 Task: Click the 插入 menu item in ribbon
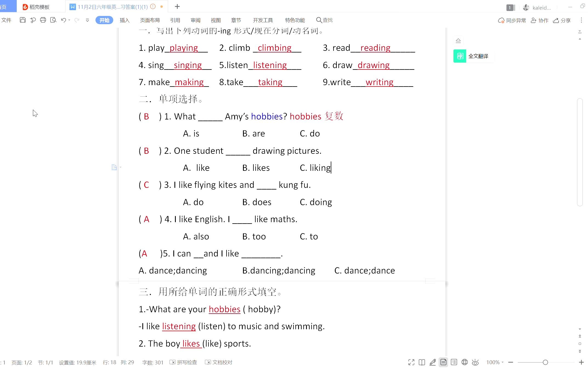coord(125,20)
